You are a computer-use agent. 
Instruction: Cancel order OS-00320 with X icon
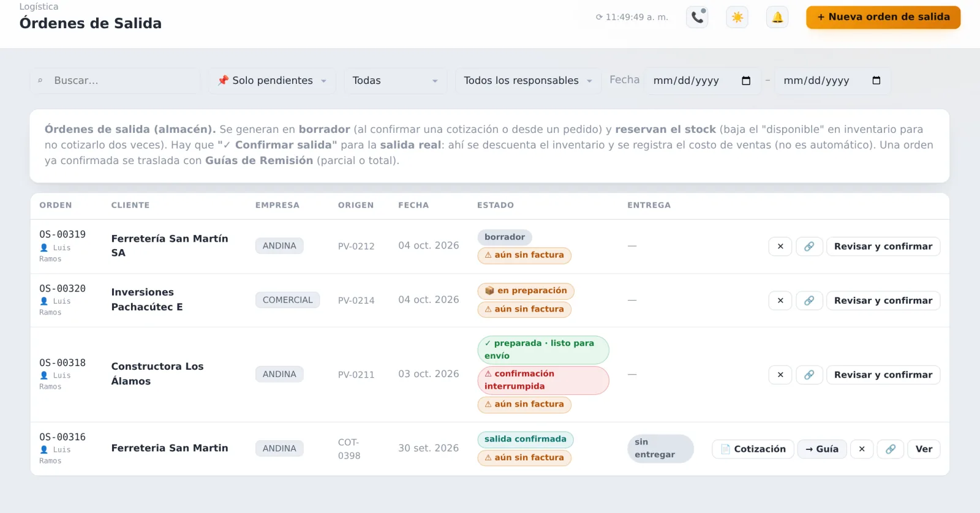coord(780,301)
